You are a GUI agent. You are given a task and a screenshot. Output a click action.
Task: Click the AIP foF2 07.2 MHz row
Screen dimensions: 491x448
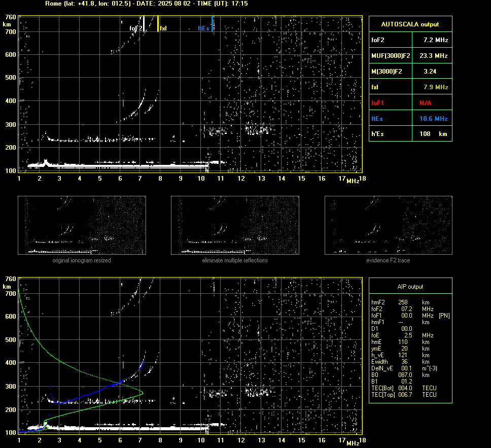(402, 309)
